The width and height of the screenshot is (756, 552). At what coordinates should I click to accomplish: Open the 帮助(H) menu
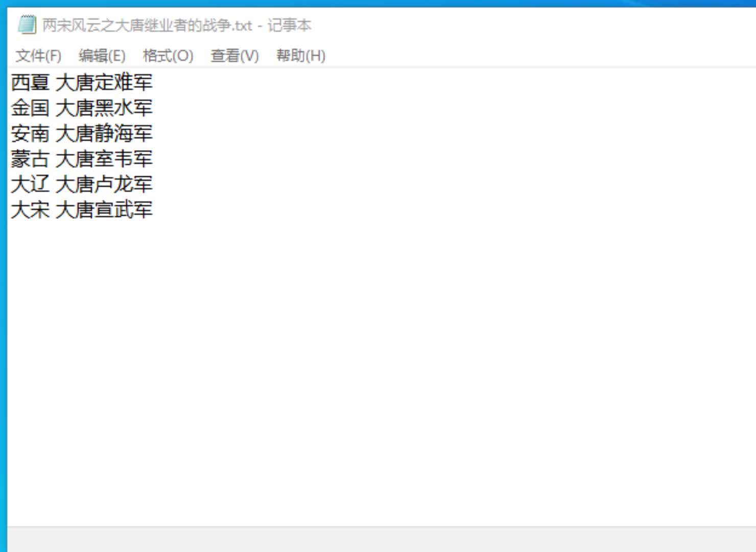pos(301,55)
